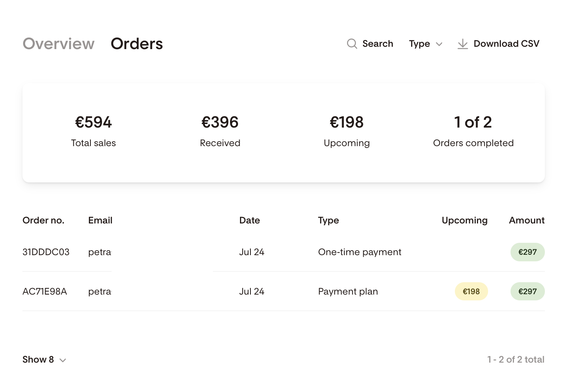
Task: Select the Payment plan row type
Action: coord(348,291)
